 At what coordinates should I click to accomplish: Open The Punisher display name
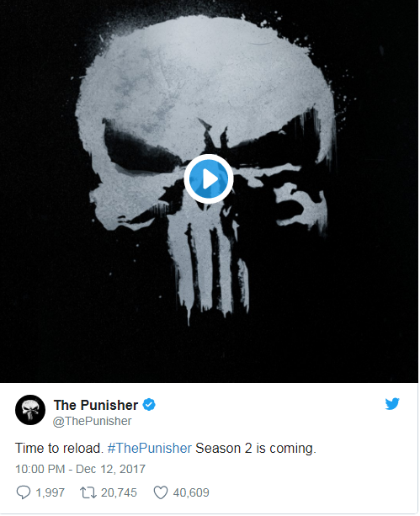click(x=96, y=405)
